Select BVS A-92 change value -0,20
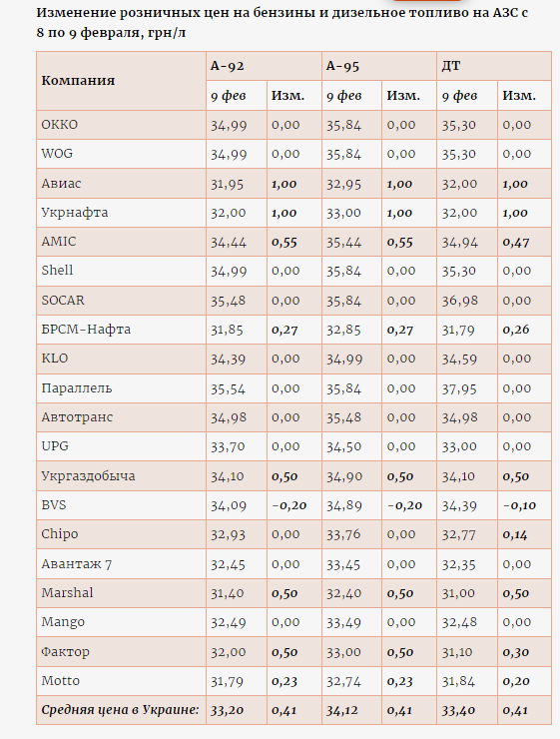 [x=289, y=505]
